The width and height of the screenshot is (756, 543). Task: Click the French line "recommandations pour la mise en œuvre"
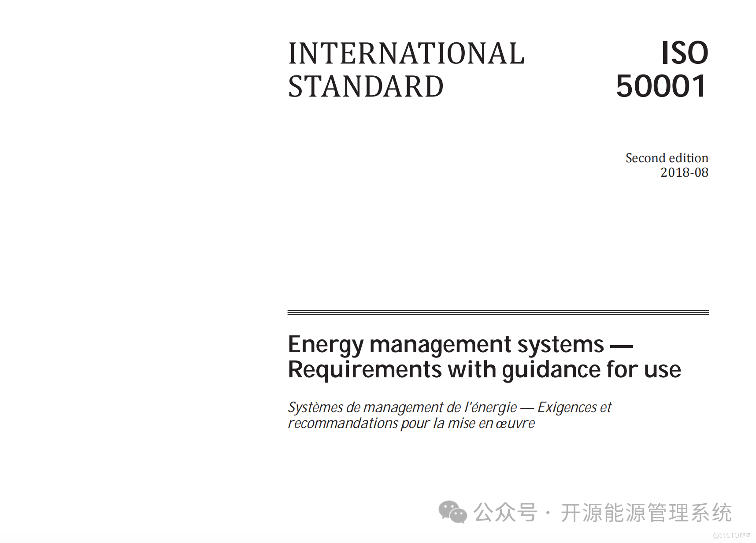[411, 424]
